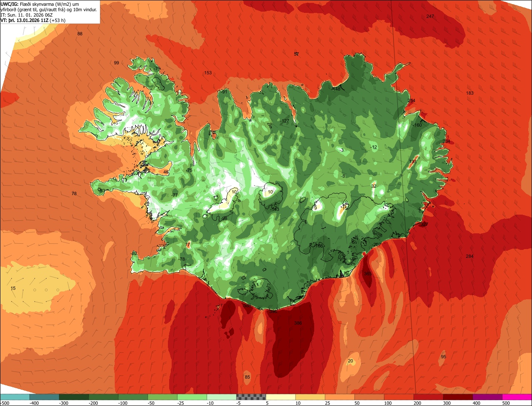
Task: Select the 153 value over the northern sea
Action: click(x=208, y=73)
